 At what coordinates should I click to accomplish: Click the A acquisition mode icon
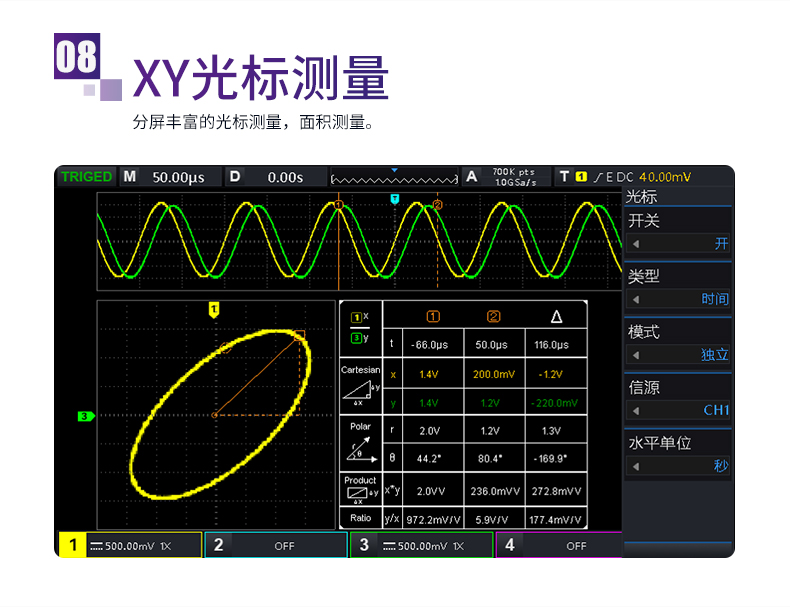click(471, 177)
